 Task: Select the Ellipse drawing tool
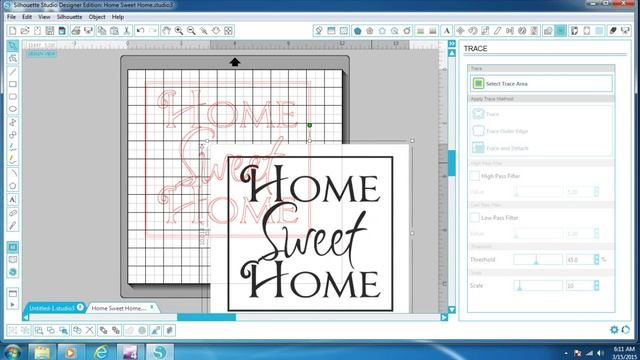pos(13,109)
